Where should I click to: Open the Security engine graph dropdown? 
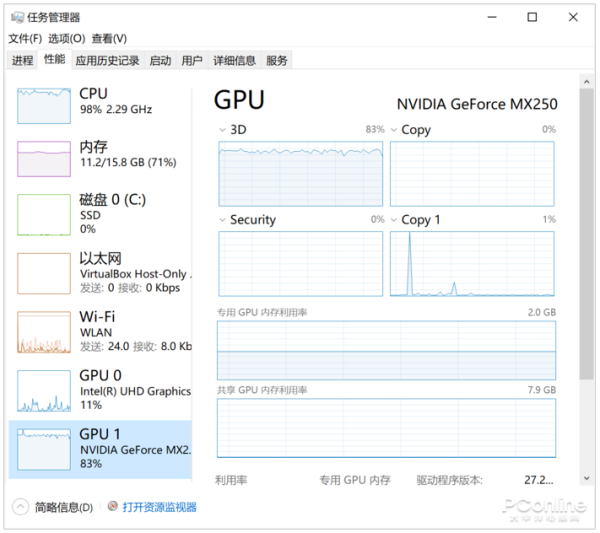(x=223, y=220)
